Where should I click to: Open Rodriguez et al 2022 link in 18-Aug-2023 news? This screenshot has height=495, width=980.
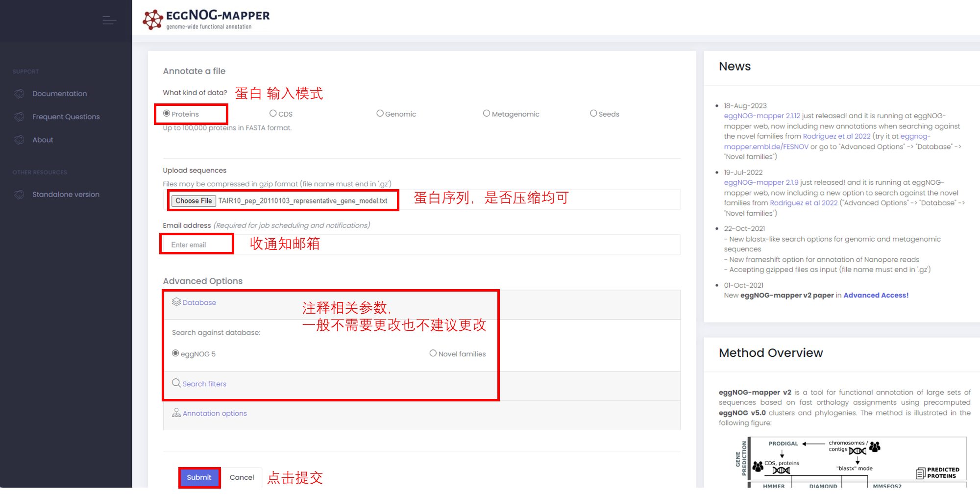click(836, 136)
